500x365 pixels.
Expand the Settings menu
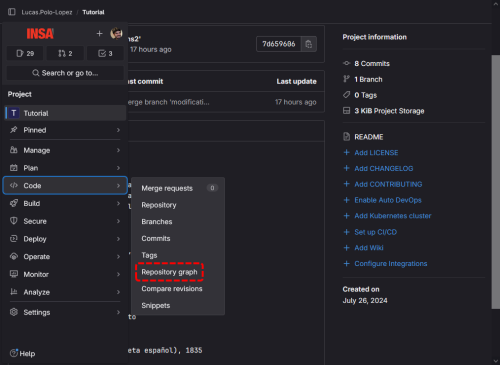[x=65, y=312]
